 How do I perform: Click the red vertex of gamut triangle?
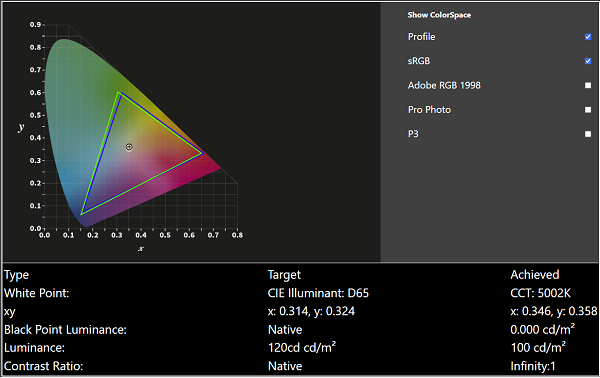coord(202,153)
